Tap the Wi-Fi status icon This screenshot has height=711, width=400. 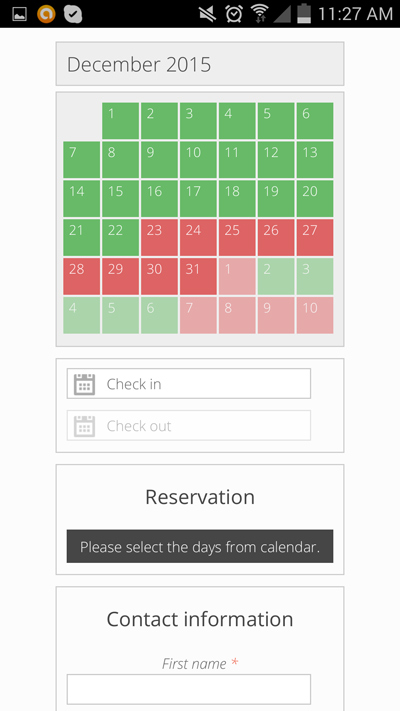[259, 14]
